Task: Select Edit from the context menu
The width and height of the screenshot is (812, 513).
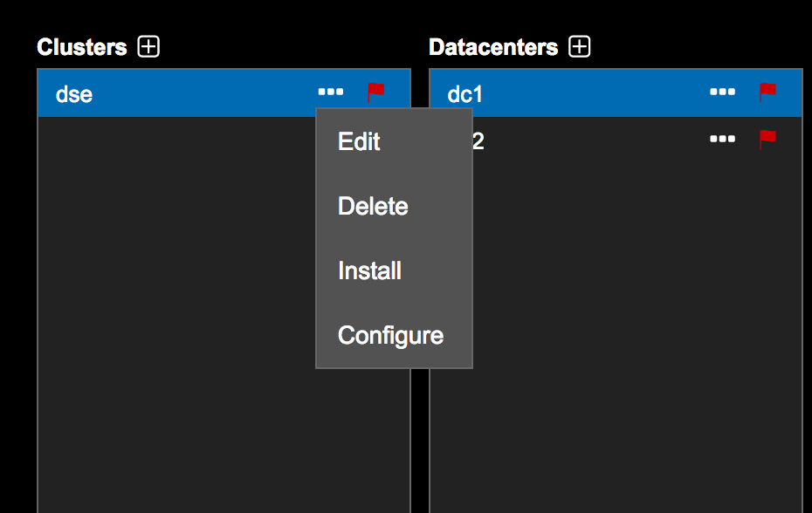Action: 358,141
